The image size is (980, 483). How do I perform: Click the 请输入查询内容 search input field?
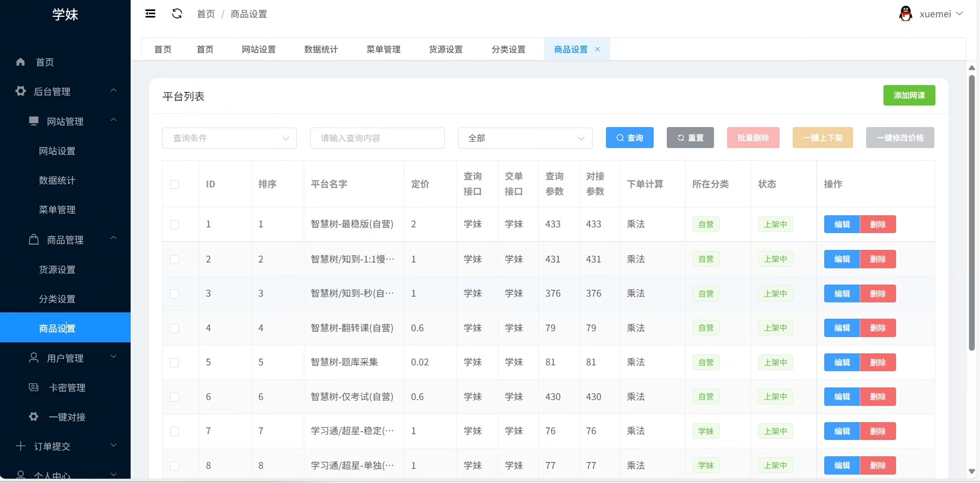tap(377, 138)
